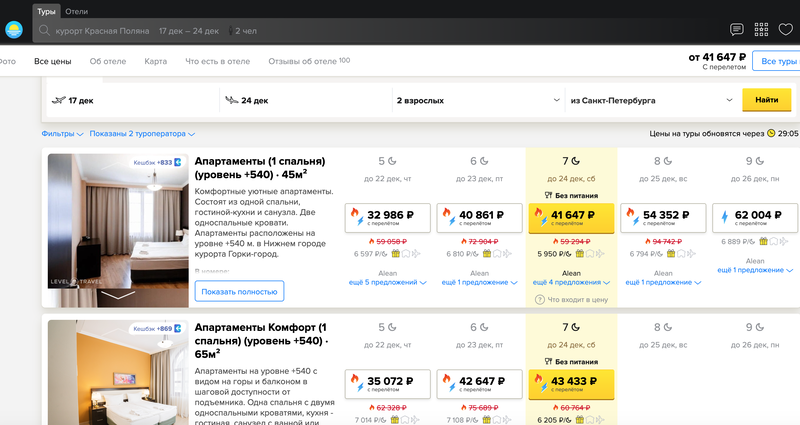This screenshot has height=425, width=800.
Task: Open Отзывы об отеле section
Action: pyautogui.click(x=309, y=61)
